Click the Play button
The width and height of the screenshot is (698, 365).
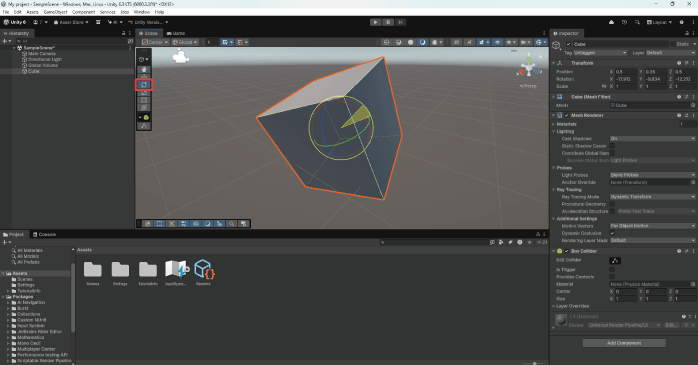point(375,22)
